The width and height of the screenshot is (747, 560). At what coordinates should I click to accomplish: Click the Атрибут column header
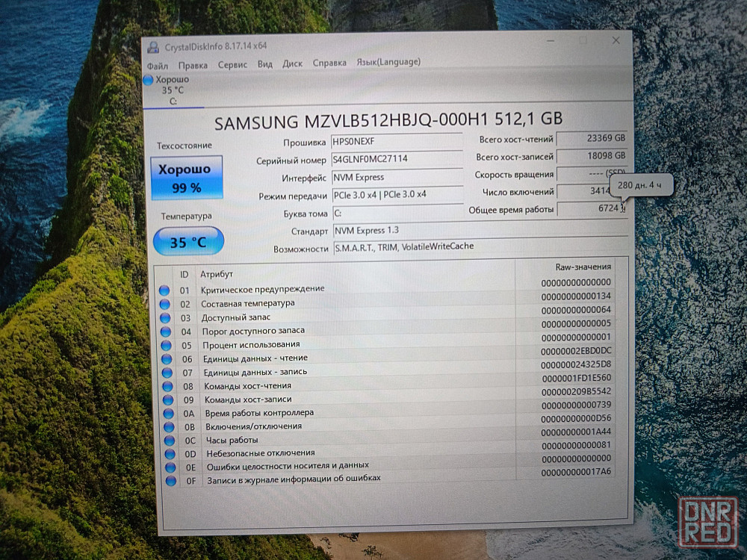217,274
